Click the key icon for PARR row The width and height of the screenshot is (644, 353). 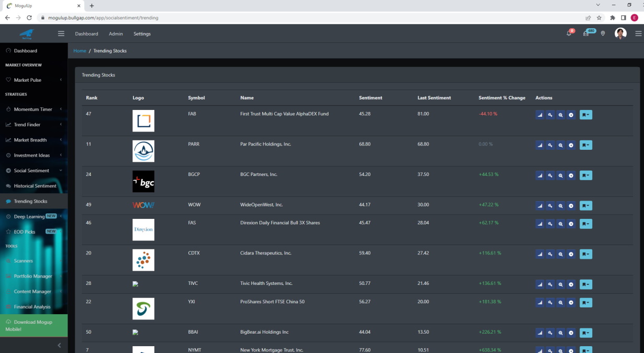pyautogui.click(x=550, y=145)
